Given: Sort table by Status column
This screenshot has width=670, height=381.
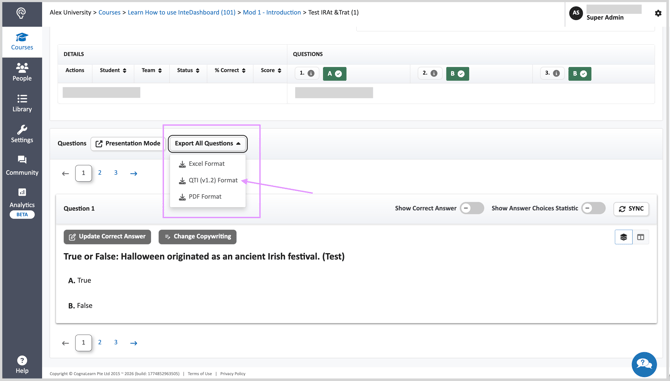Looking at the screenshot, I should click(188, 70).
